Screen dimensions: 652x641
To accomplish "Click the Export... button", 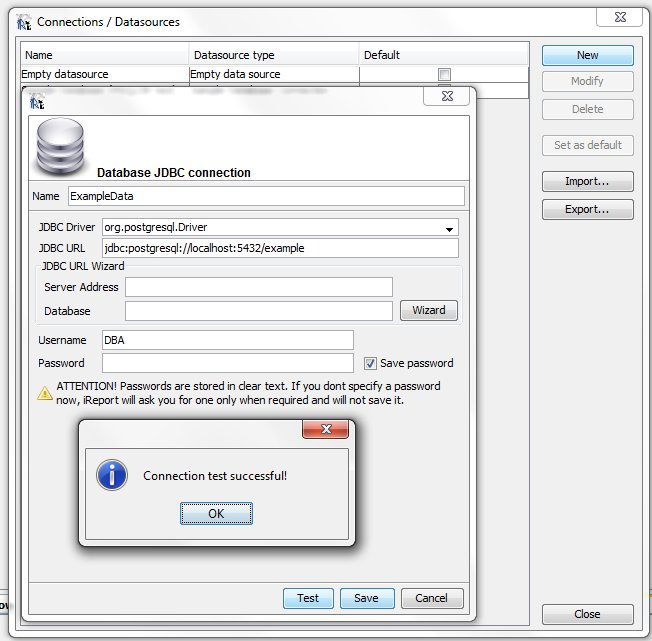I will 587,210.
